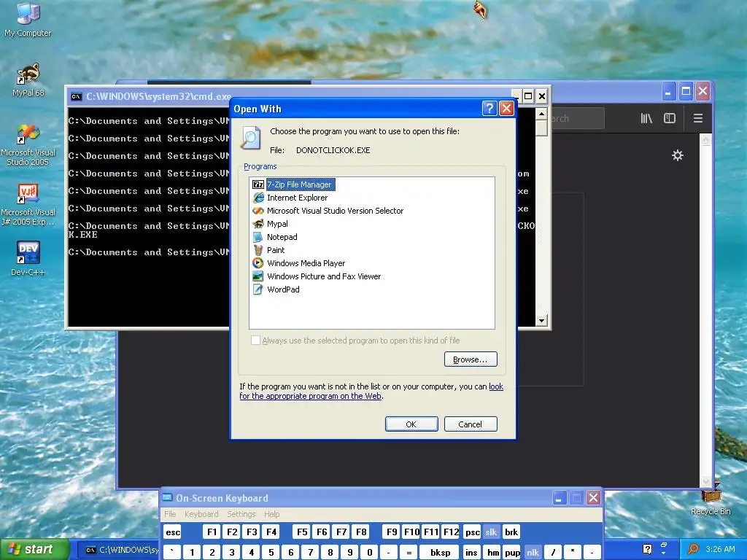Click the pup key on On-Screen Keyboard

pyautogui.click(x=512, y=553)
